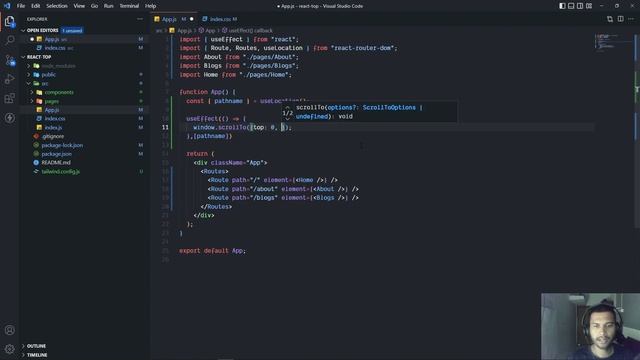The width and height of the screenshot is (640, 360).
Task: Open App.js under Open Editors
Action: coord(84,39)
